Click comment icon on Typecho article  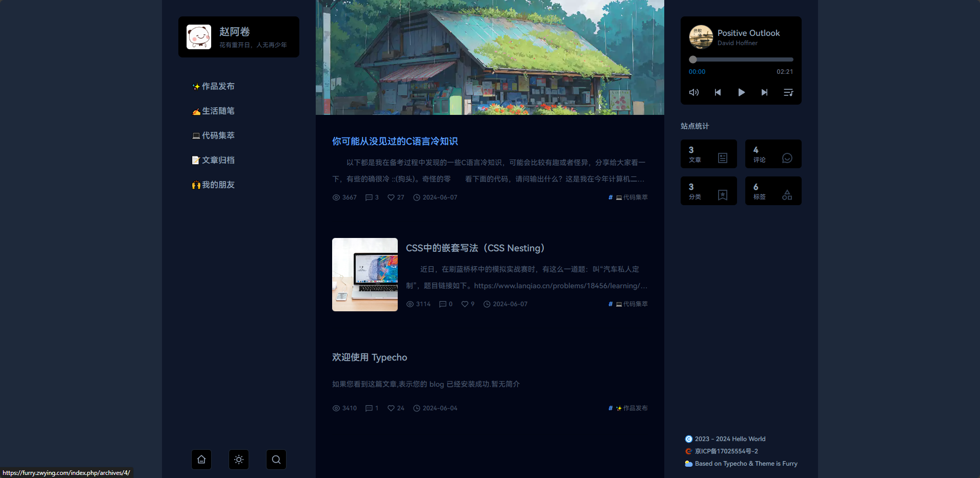coord(369,408)
